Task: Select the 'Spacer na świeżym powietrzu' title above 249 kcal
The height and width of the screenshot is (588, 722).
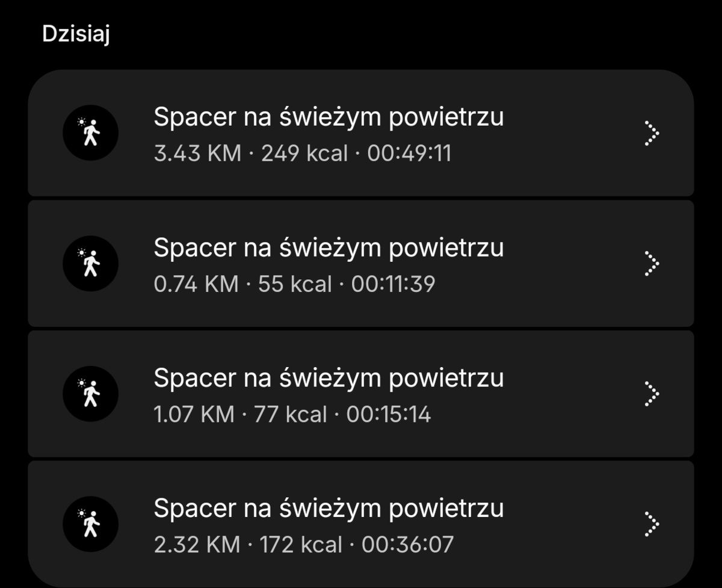Action: coord(329,117)
